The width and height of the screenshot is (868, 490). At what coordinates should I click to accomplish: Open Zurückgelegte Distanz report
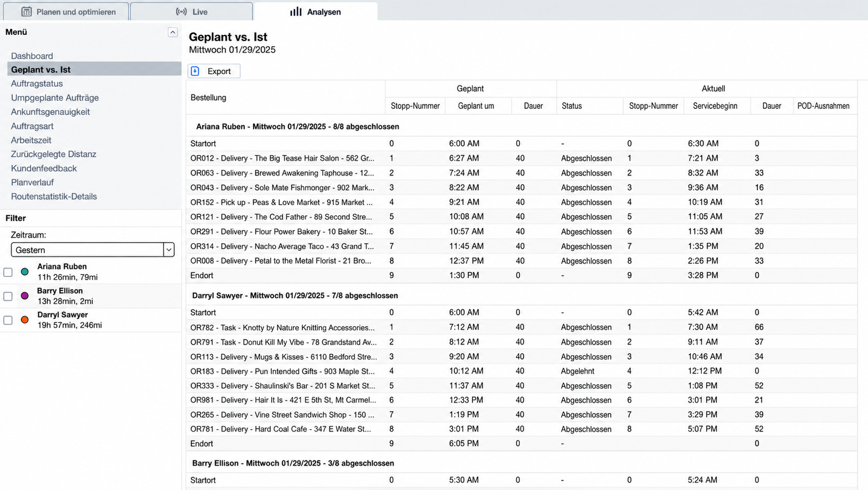[54, 154]
